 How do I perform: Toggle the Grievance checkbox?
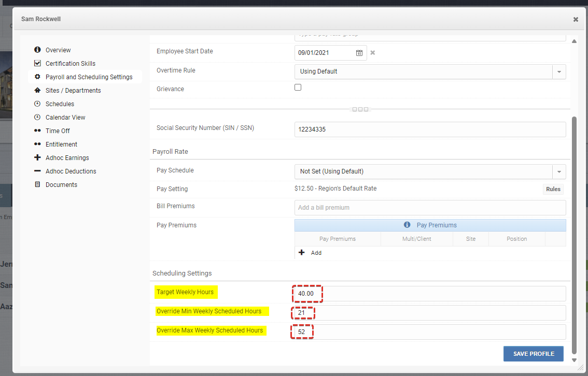tap(298, 87)
